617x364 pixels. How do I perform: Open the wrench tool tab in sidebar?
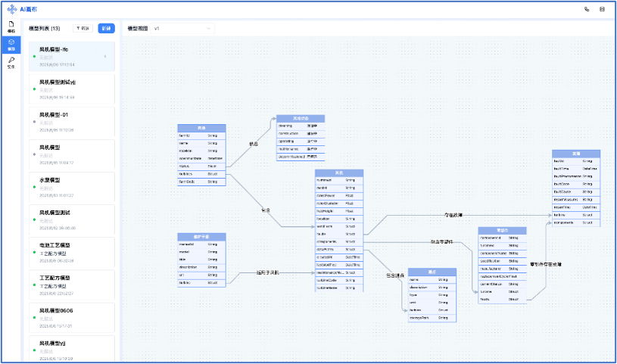(x=11, y=62)
